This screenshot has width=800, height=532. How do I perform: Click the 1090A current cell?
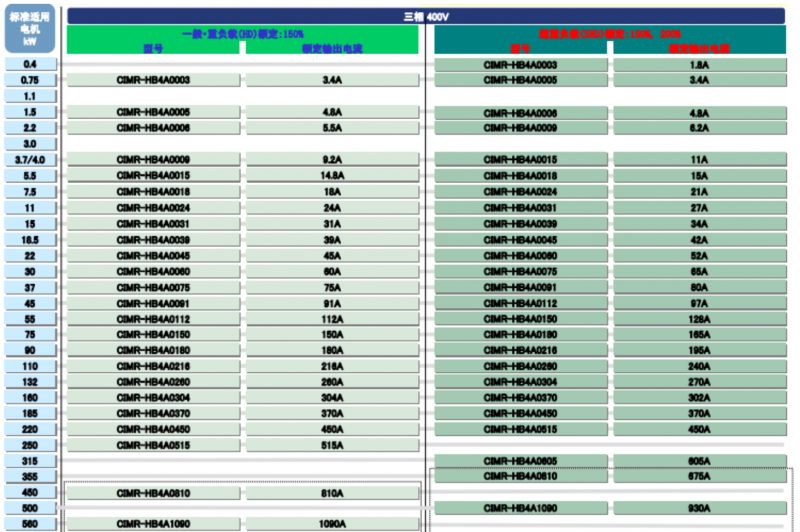click(332, 524)
